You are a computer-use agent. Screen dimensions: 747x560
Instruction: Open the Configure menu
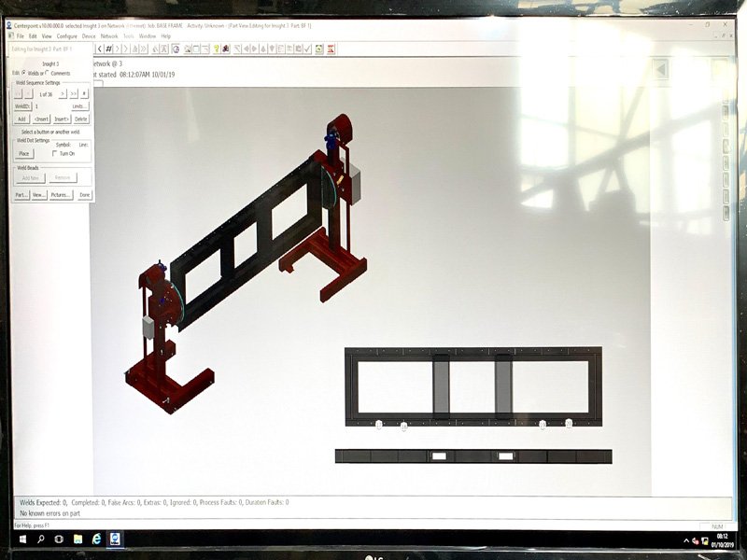click(66, 36)
